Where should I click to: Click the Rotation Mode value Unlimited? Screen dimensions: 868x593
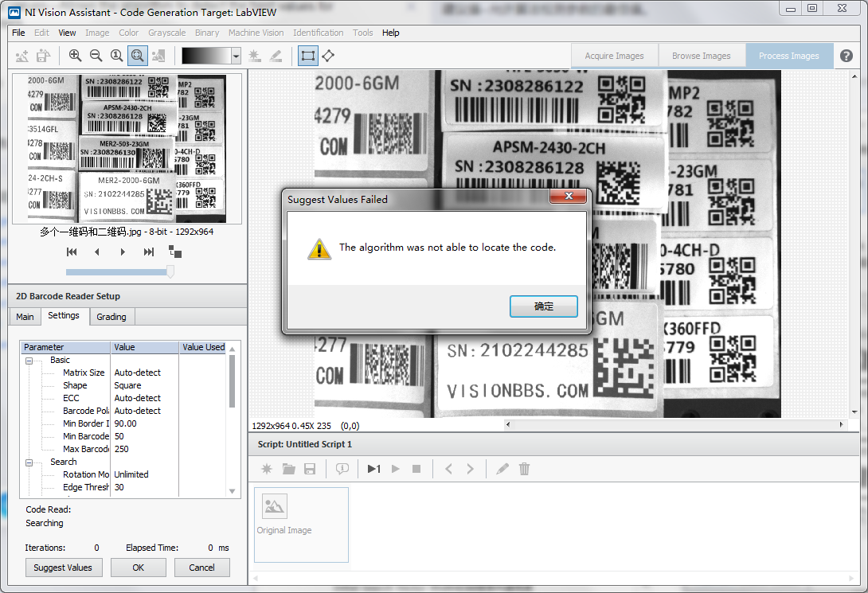(131, 474)
